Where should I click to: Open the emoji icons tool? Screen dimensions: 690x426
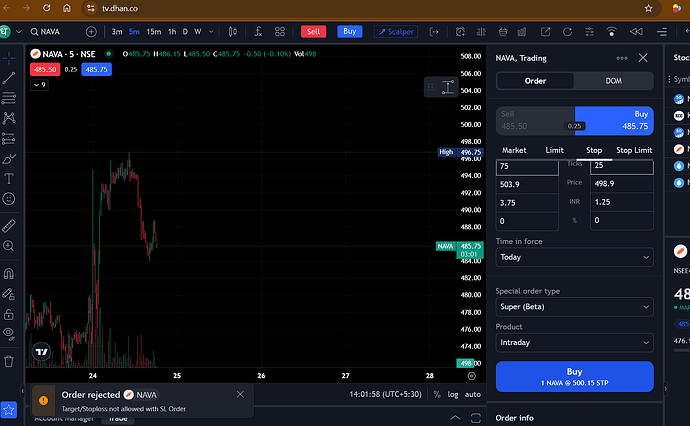[8, 199]
